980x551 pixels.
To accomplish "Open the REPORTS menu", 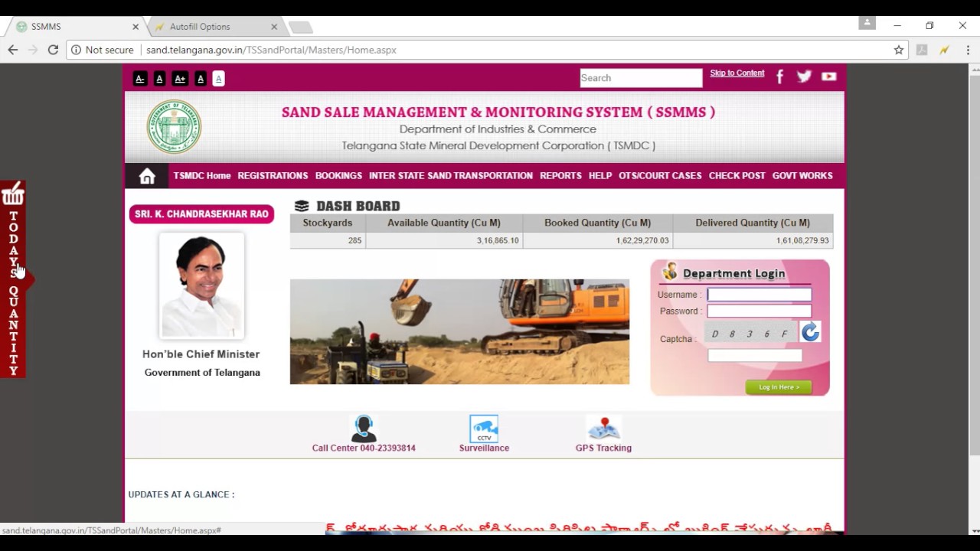I will click(560, 176).
